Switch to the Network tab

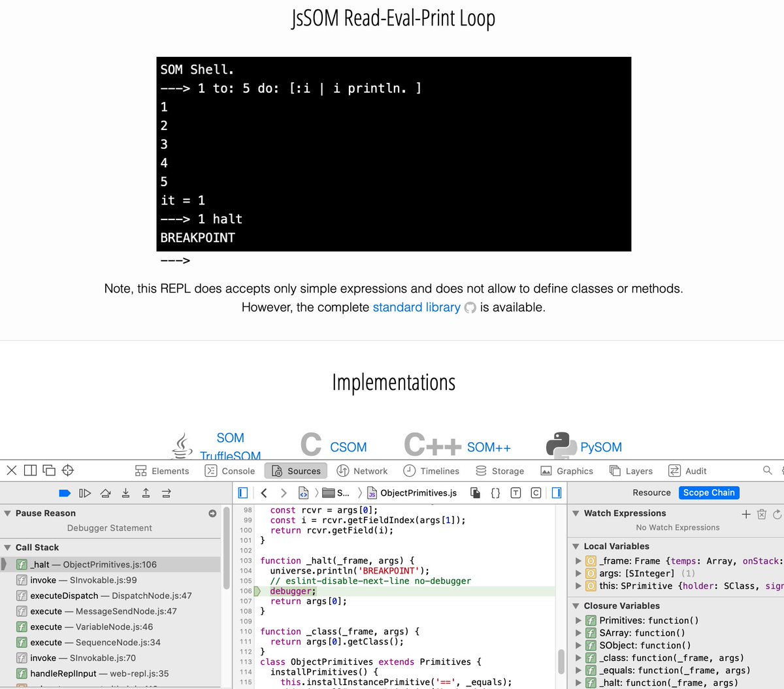(362, 471)
